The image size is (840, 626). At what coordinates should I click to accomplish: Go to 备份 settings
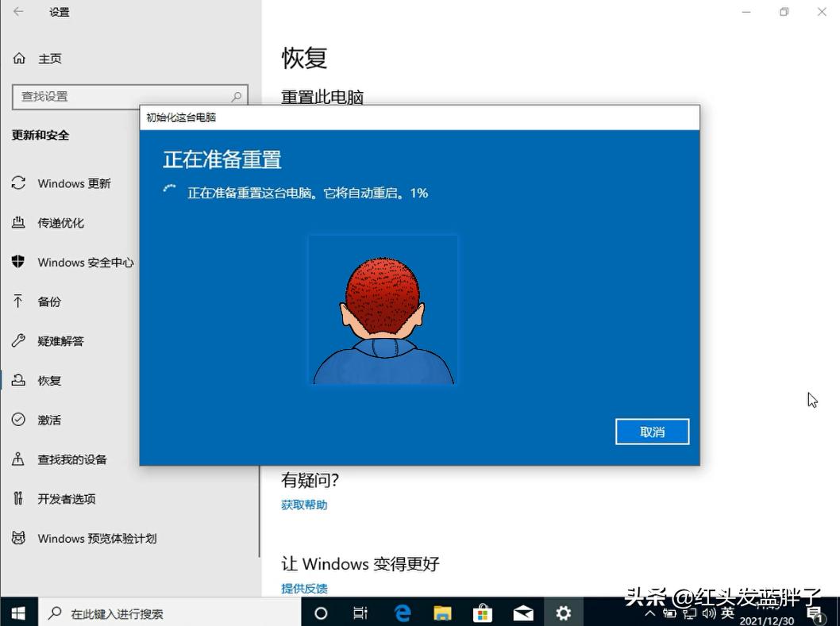(x=49, y=301)
